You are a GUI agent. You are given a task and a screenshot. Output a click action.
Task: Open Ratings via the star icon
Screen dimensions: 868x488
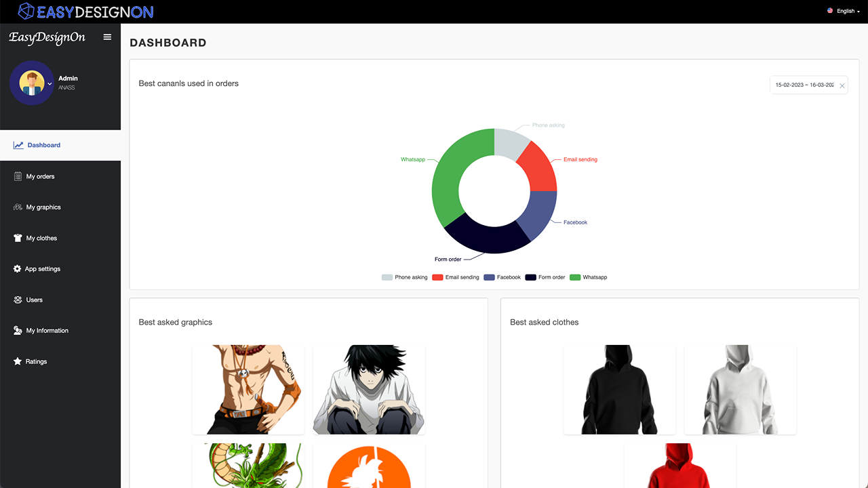pos(16,361)
